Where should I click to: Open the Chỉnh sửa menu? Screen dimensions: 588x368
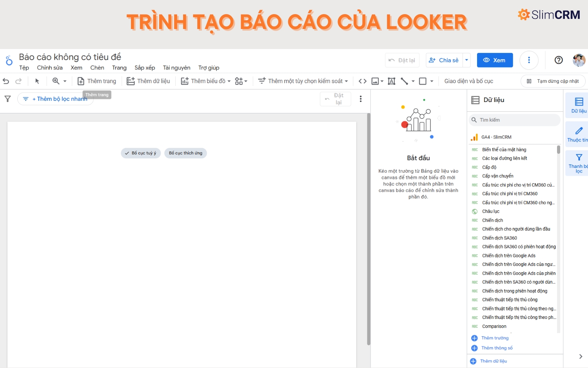pyautogui.click(x=50, y=68)
